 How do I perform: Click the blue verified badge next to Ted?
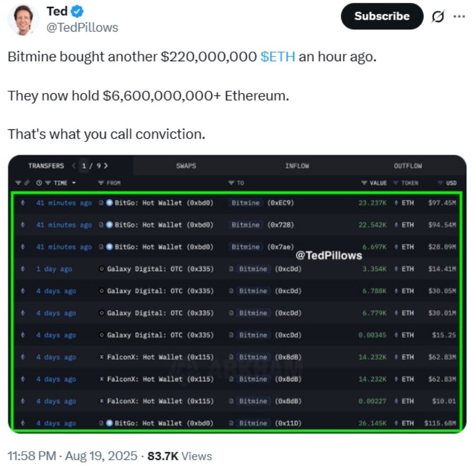(x=77, y=12)
